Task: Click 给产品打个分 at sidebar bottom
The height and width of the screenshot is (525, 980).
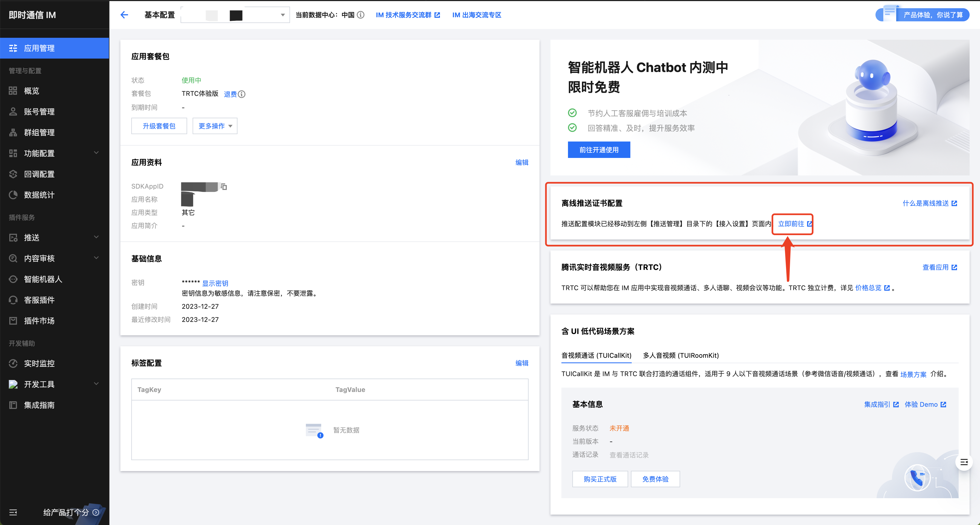Action: click(x=71, y=512)
